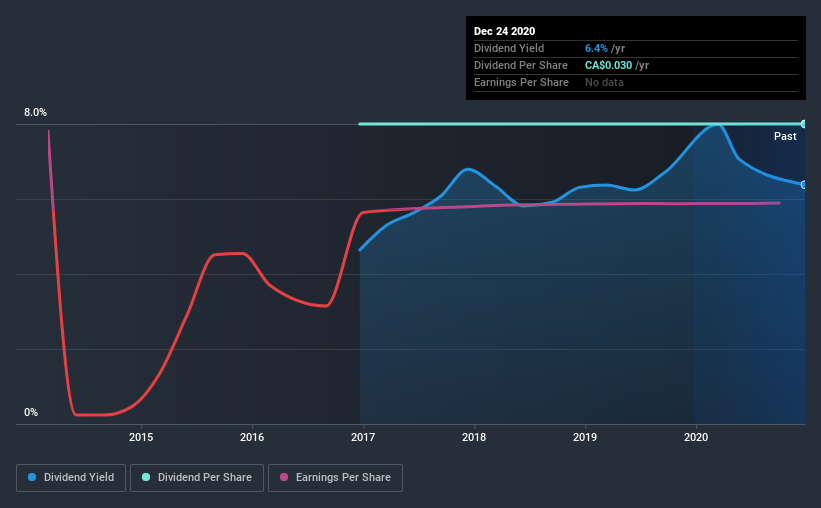Viewport: 821px width, 508px height.
Task: Click the blue dividend yield endpoint marker
Action: click(804, 185)
